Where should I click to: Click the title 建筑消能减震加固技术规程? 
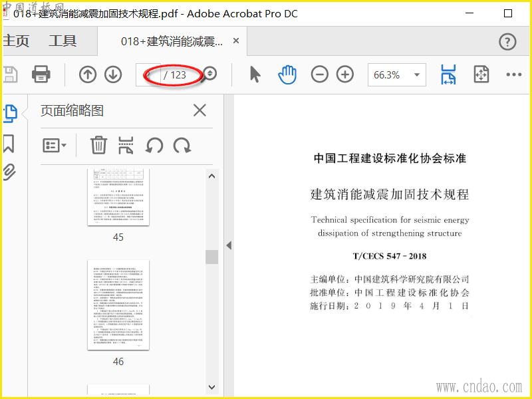tap(390, 194)
